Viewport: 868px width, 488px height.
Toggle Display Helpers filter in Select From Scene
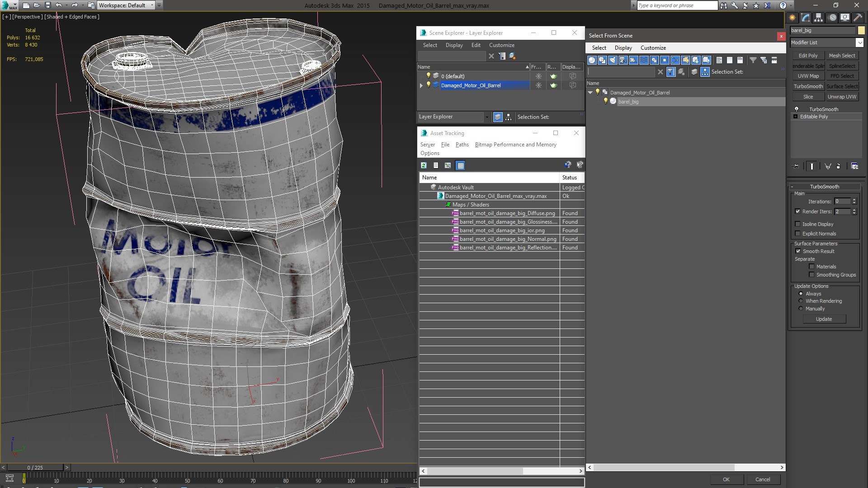coord(633,60)
